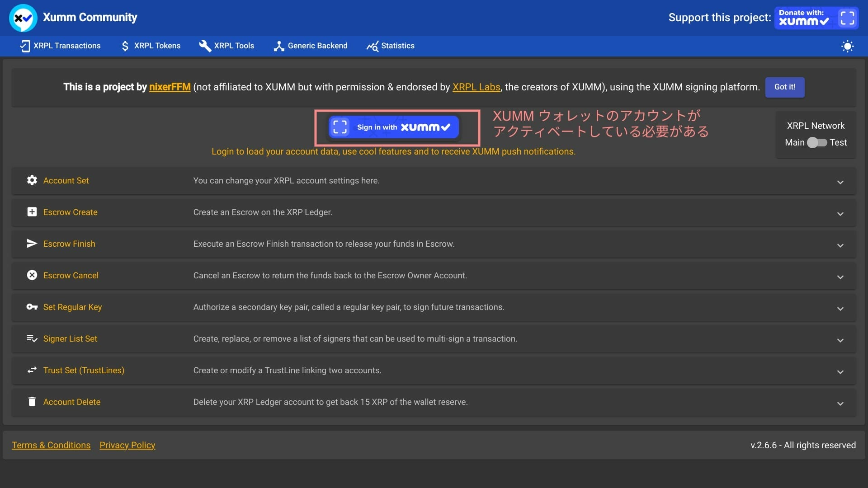Click the Escrow Finish label
The height and width of the screenshot is (488, 868).
pyautogui.click(x=69, y=244)
